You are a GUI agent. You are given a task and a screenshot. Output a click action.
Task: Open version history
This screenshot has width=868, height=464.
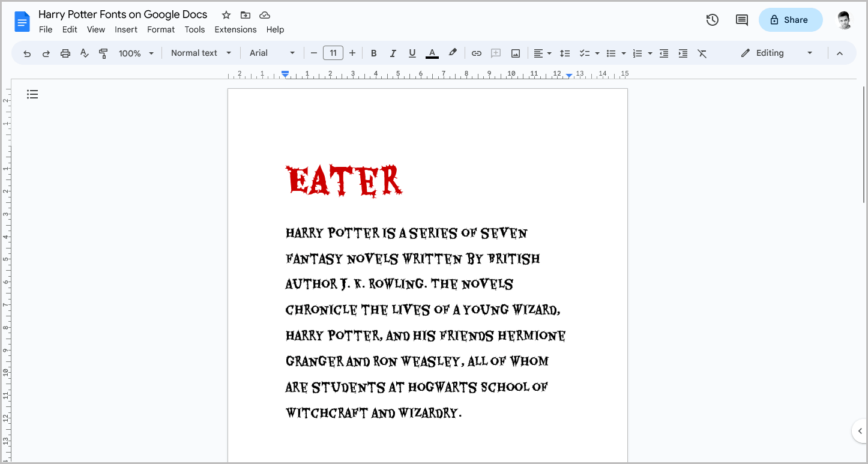coord(712,20)
